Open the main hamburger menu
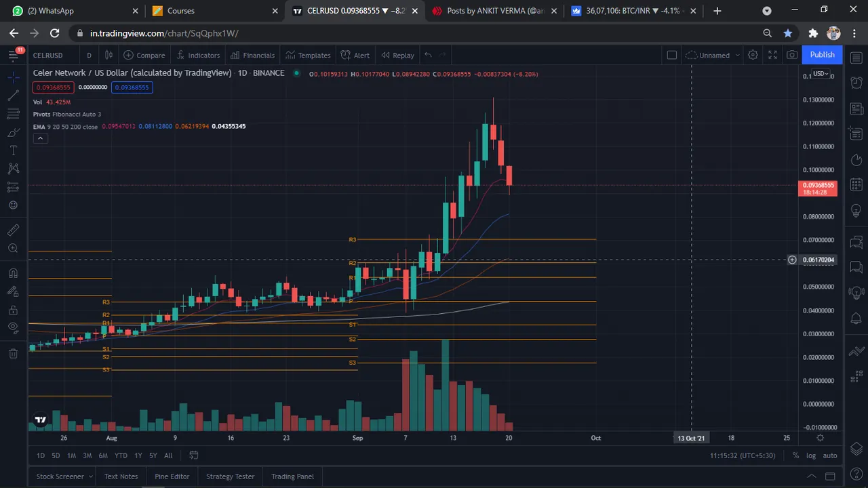 pos(13,55)
